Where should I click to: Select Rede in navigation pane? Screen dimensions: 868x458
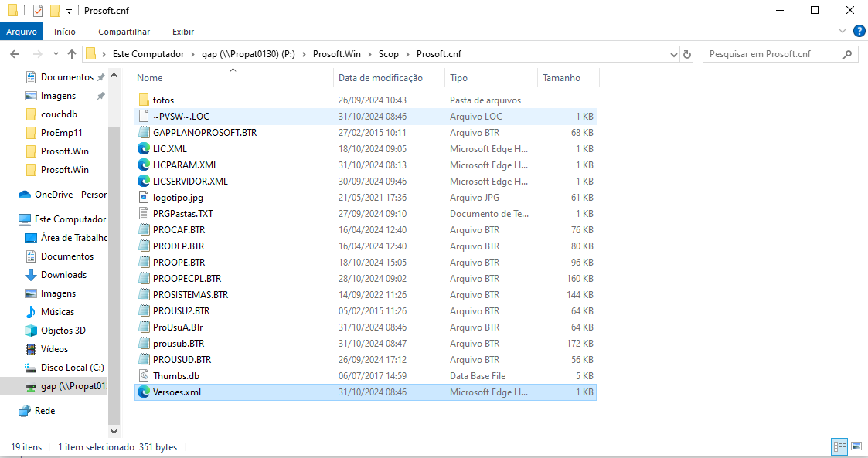44,411
